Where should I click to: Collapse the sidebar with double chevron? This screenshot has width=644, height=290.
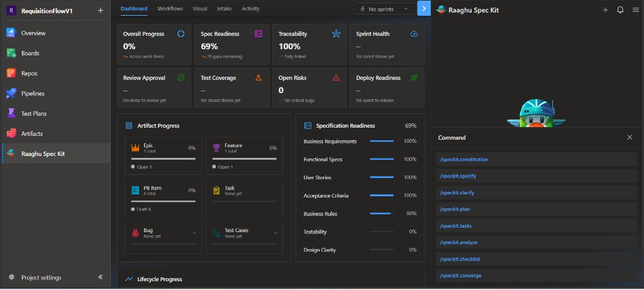coord(101,277)
